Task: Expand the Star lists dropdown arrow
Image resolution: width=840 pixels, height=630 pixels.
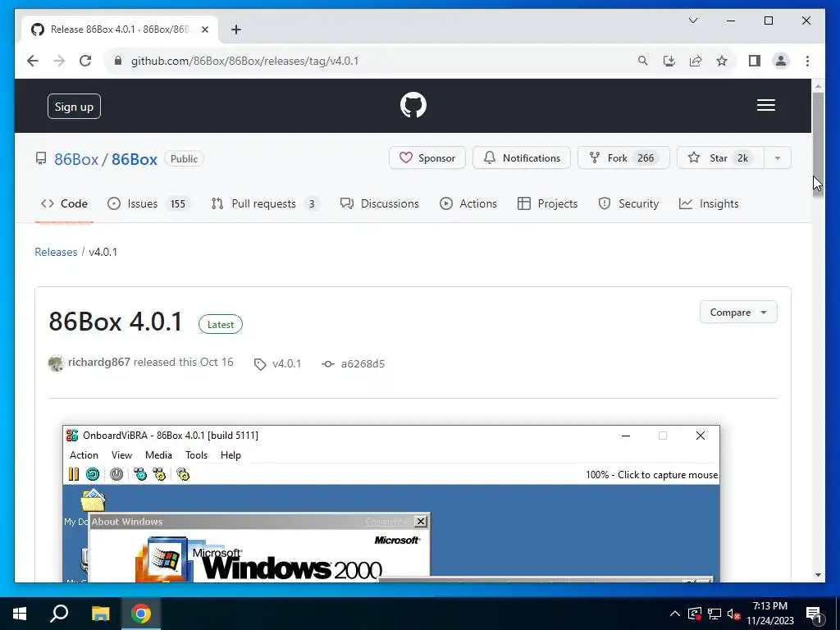Action: (x=778, y=158)
